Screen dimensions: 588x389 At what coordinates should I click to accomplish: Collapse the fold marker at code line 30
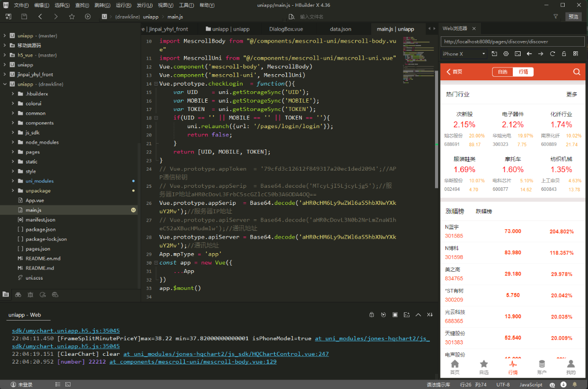pyautogui.click(x=156, y=263)
